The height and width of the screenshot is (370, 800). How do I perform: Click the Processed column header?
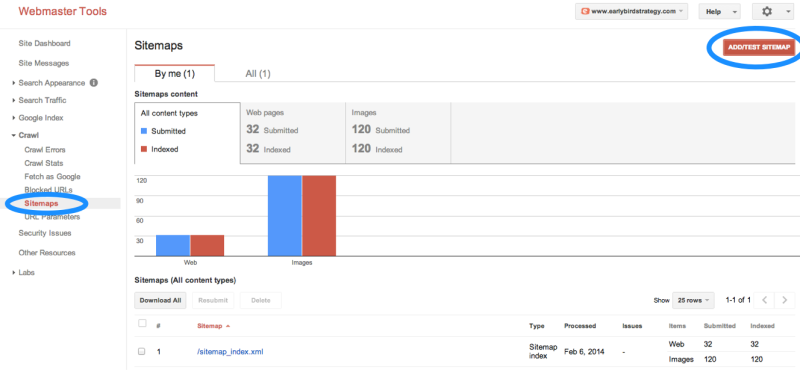(580, 326)
